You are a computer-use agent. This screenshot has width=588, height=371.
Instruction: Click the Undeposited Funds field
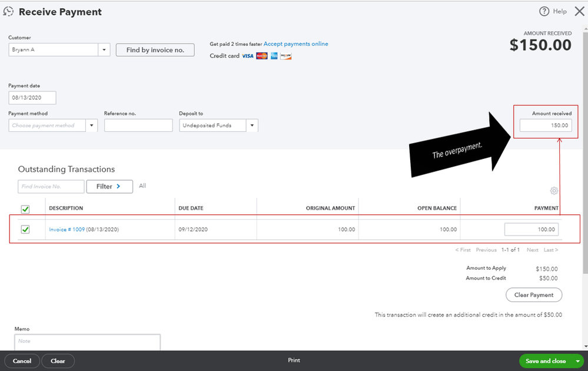[x=212, y=125]
